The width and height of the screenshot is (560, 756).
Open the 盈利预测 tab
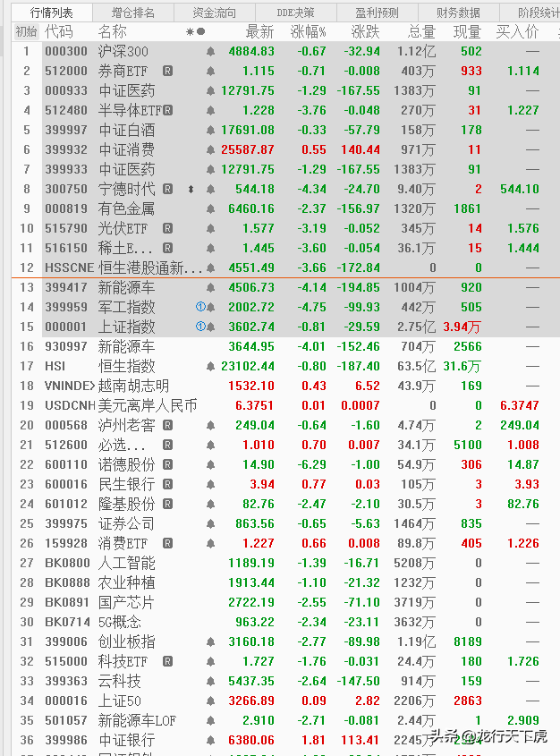[x=378, y=13]
